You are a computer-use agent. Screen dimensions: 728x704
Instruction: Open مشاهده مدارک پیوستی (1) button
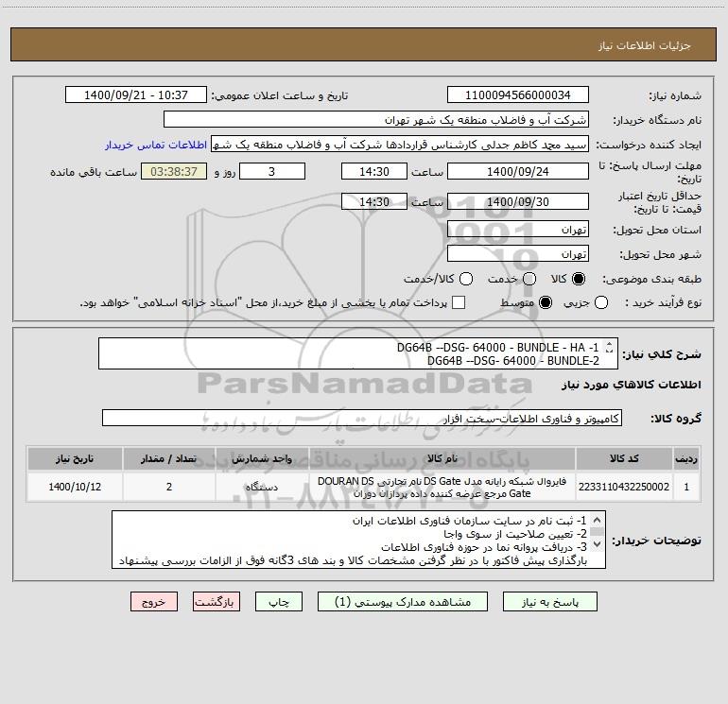point(403,602)
